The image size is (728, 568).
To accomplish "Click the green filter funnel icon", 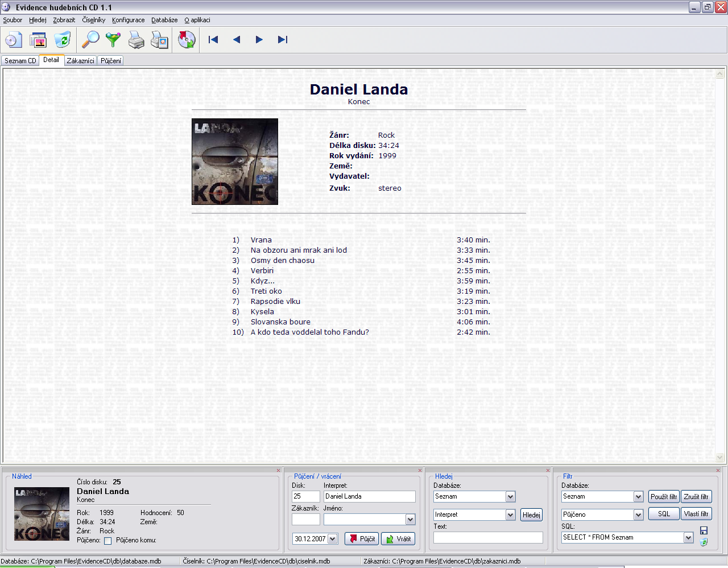I will [113, 40].
